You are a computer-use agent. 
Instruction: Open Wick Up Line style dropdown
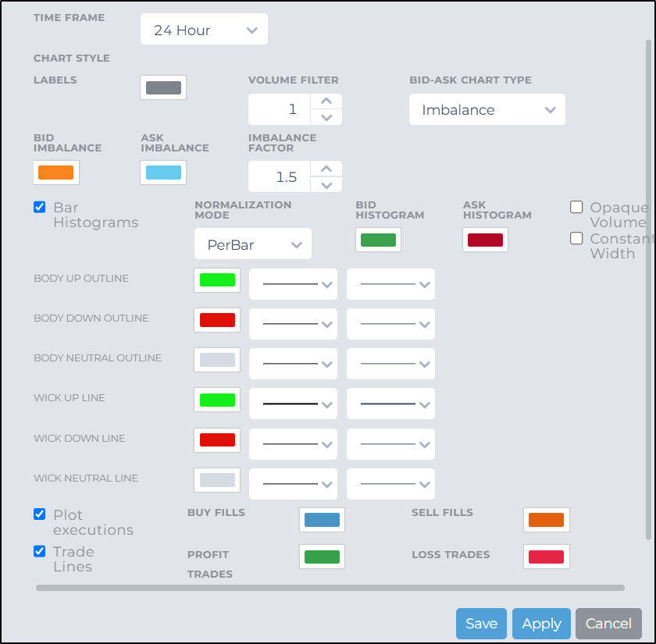click(x=293, y=404)
